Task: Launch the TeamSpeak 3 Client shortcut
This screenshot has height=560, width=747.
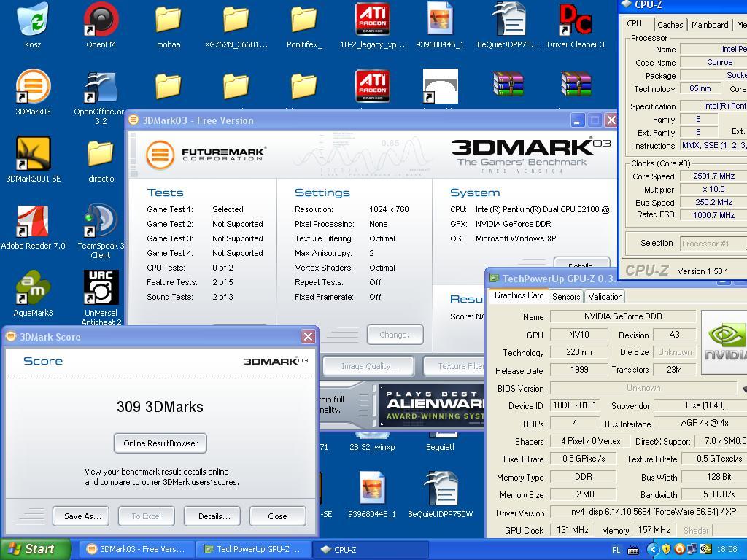Action: pos(101,231)
